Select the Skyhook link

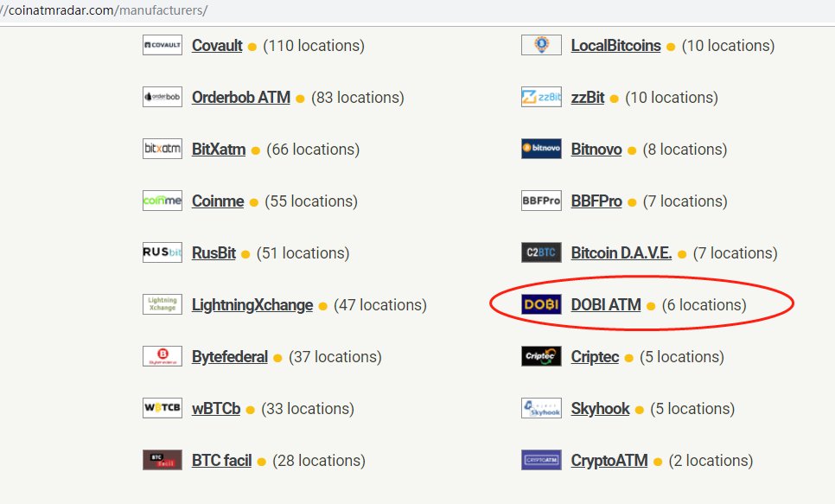600,409
